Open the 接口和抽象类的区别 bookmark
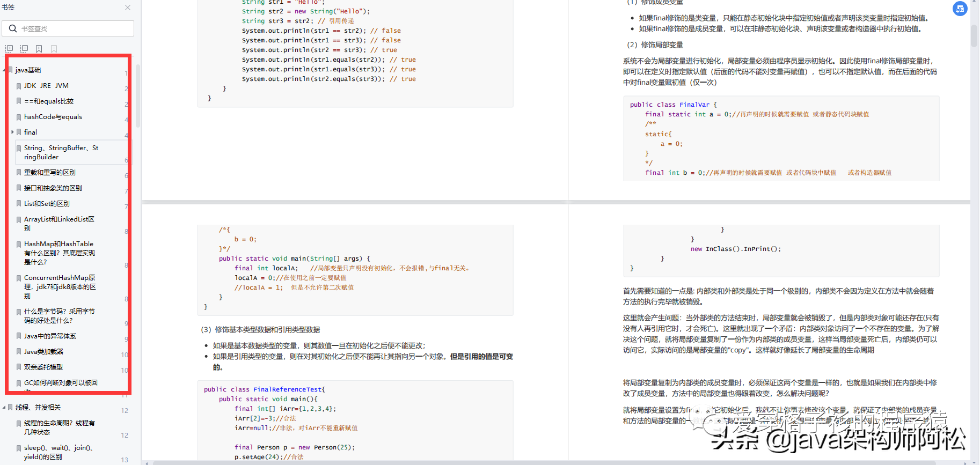This screenshot has width=980, height=465. pyautogui.click(x=53, y=188)
